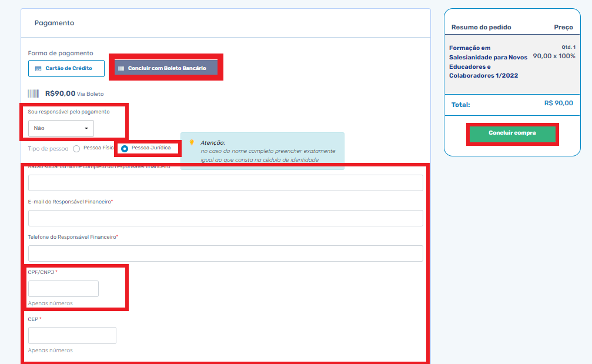Click the credit card icon on Cartão de Crédito
This screenshot has height=364, width=592.
tap(38, 68)
